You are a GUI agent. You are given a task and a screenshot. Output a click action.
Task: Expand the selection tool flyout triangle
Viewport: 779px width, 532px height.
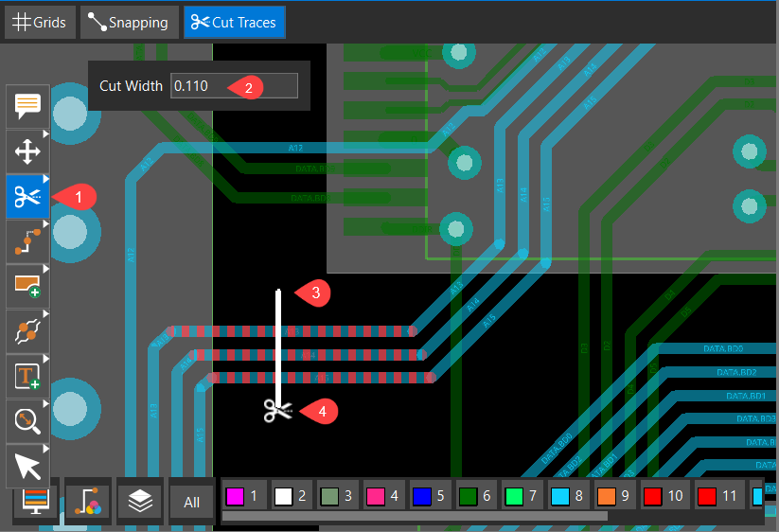coord(45,448)
